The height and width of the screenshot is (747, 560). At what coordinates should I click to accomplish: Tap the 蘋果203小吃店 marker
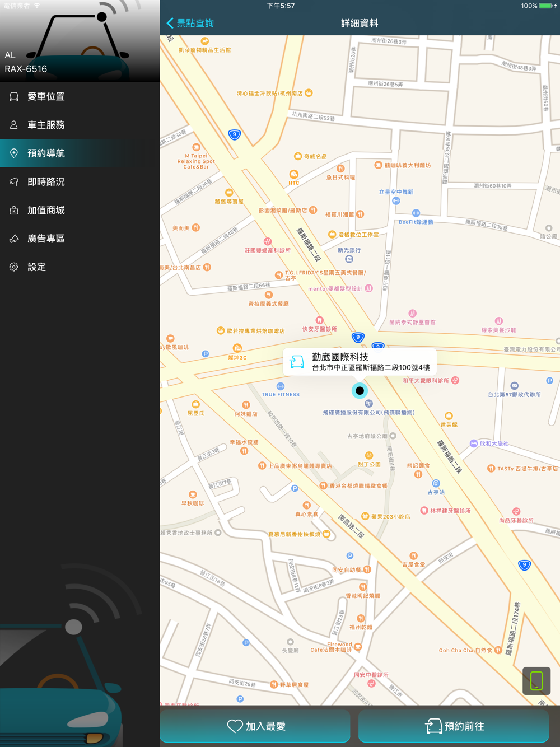click(365, 516)
